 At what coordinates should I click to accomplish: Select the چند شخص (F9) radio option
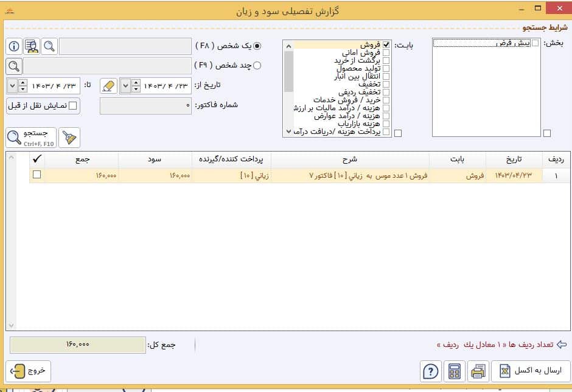257,66
